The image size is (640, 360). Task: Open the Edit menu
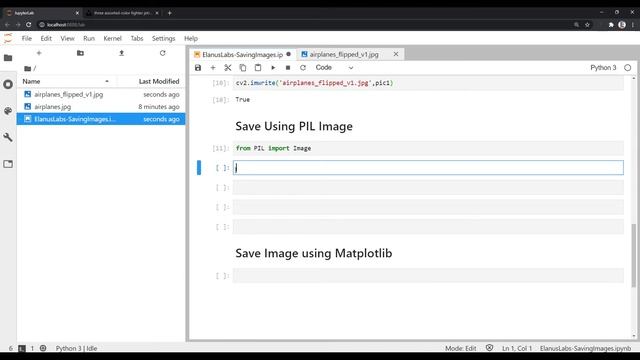coord(46,38)
